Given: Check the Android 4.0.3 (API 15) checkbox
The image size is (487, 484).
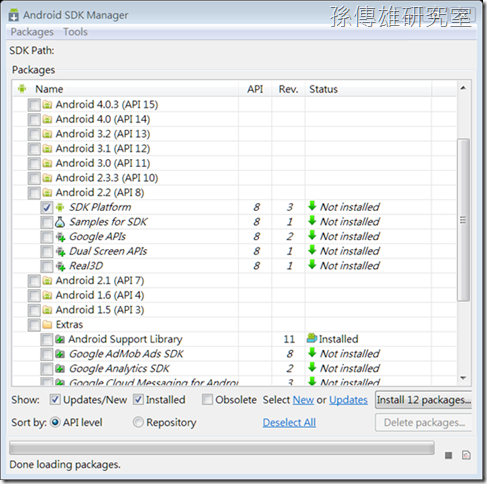Looking at the screenshot, I should (x=34, y=105).
